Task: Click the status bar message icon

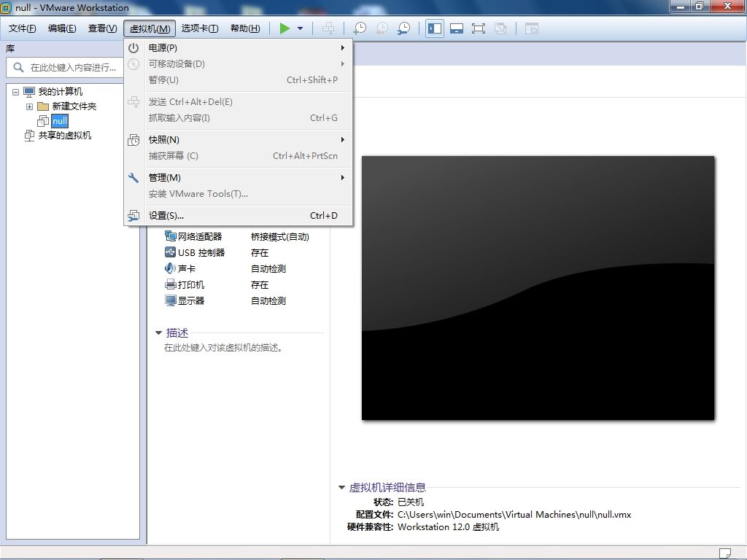Action: [x=724, y=553]
